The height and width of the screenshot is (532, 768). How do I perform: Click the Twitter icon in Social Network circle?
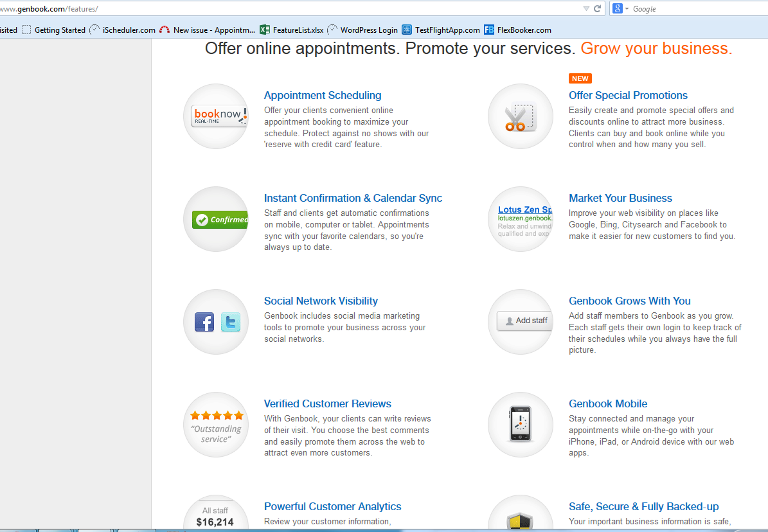coord(231,323)
